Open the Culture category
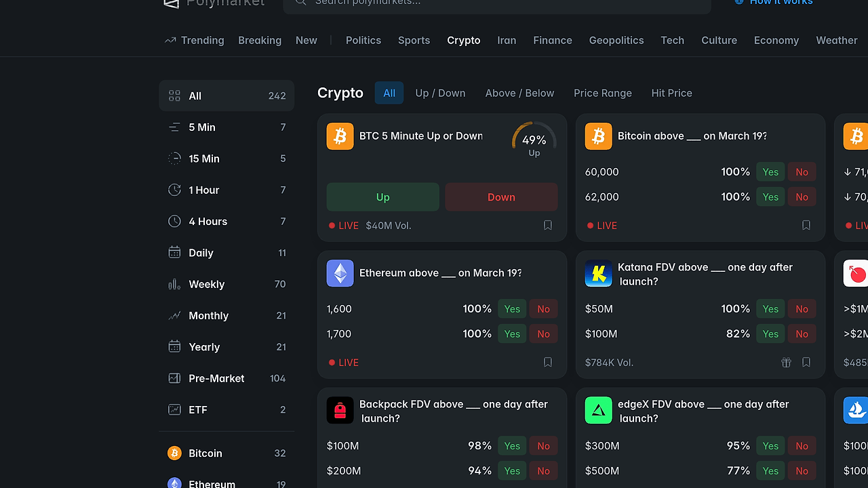This screenshot has width=868, height=488. [719, 40]
